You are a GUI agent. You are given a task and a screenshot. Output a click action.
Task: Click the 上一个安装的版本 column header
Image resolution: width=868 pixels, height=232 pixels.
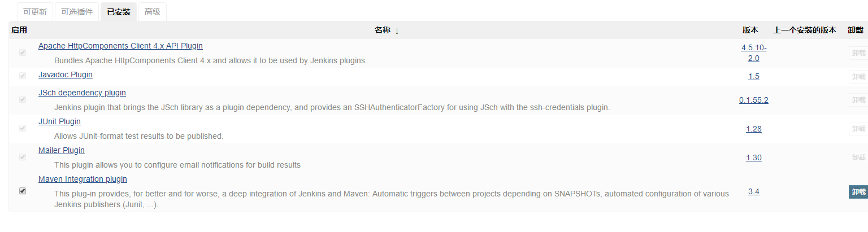click(x=805, y=30)
